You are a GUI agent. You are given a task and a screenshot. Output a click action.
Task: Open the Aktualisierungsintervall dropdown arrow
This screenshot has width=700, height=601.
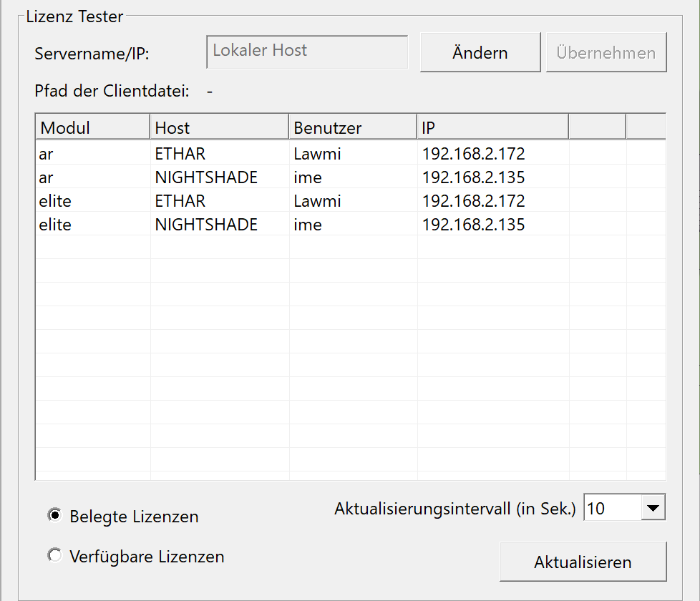click(x=652, y=508)
